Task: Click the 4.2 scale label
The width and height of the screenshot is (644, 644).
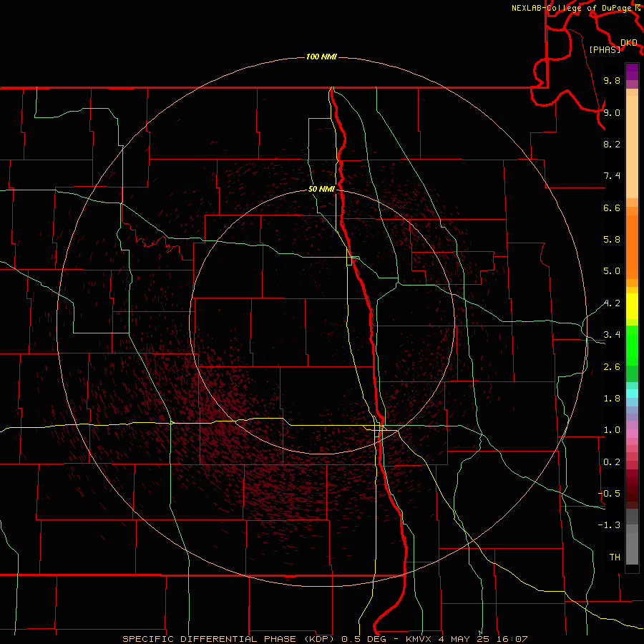Action: [612, 303]
